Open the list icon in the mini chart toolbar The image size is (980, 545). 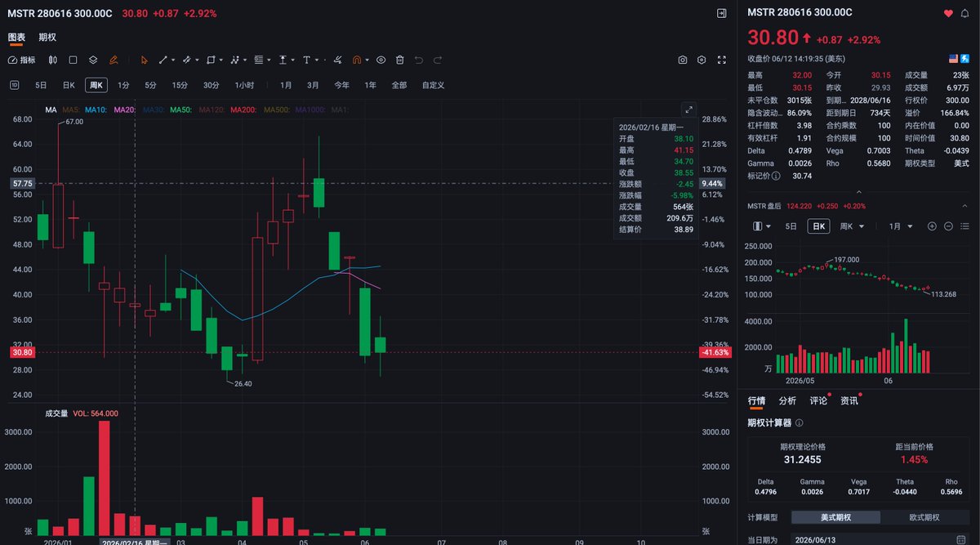pos(966,226)
